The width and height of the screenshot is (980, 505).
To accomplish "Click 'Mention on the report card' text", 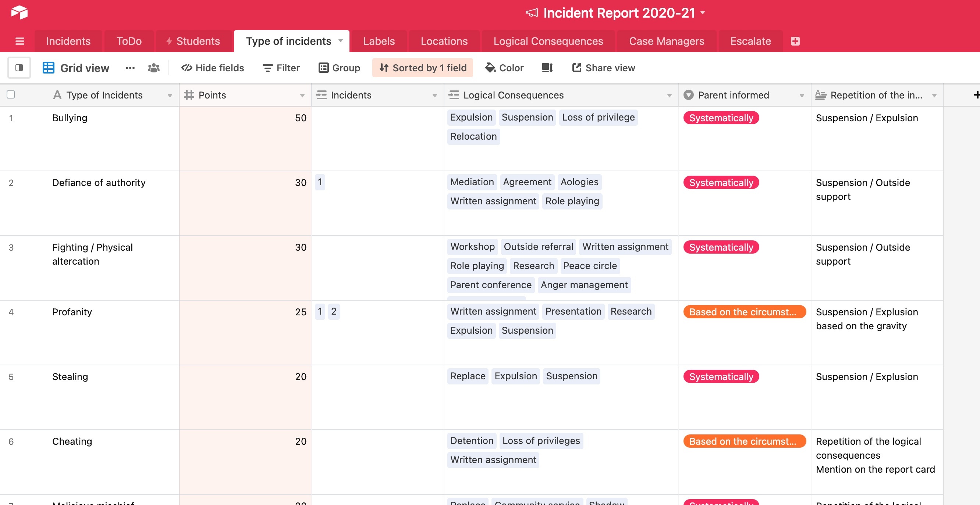I will click(875, 469).
